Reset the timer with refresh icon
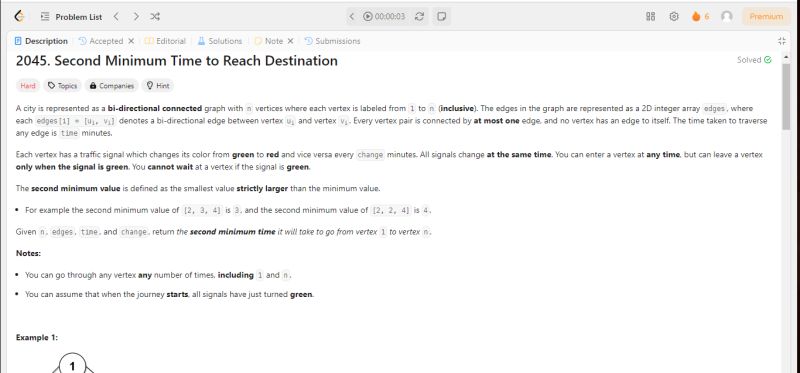800x373 pixels. [x=419, y=16]
